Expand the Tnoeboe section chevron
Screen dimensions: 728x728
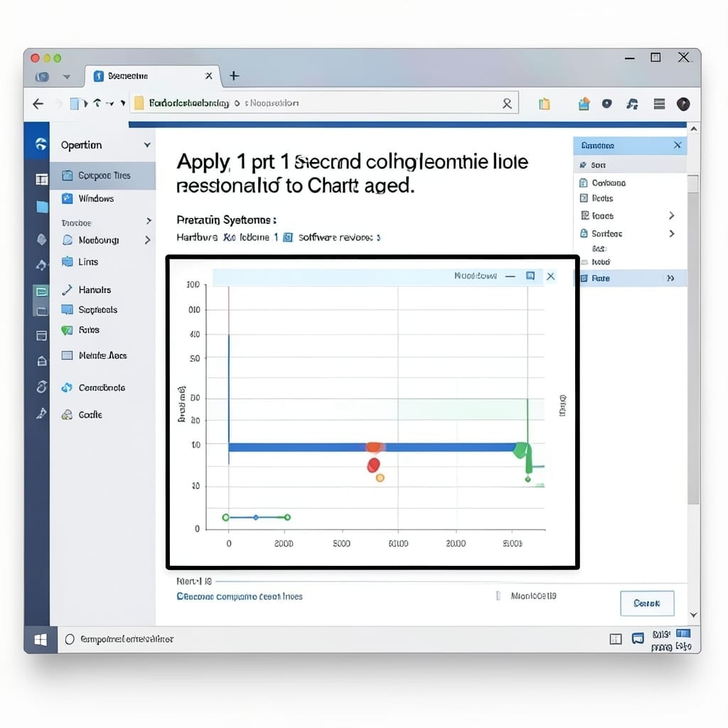149,221
